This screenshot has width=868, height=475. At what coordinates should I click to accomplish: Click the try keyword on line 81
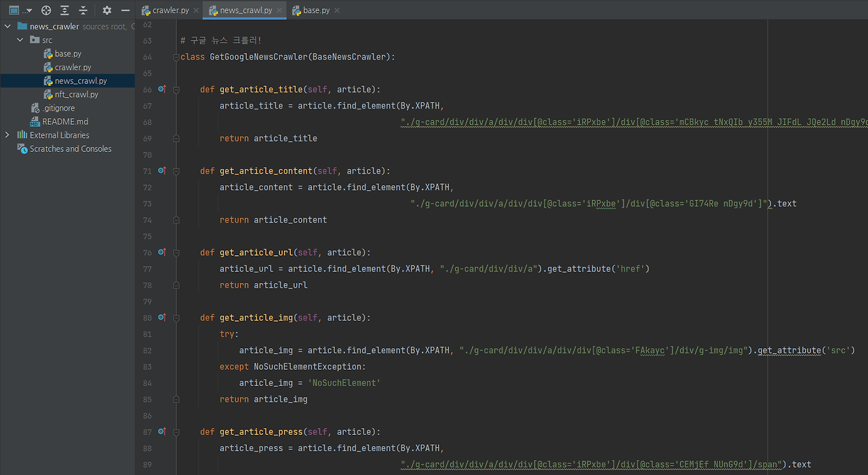[226, 334]
